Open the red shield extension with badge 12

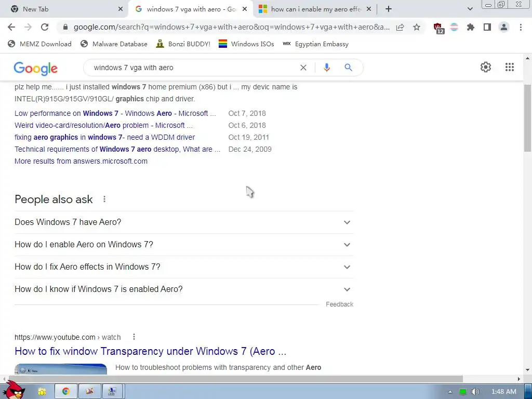[438, 28]
